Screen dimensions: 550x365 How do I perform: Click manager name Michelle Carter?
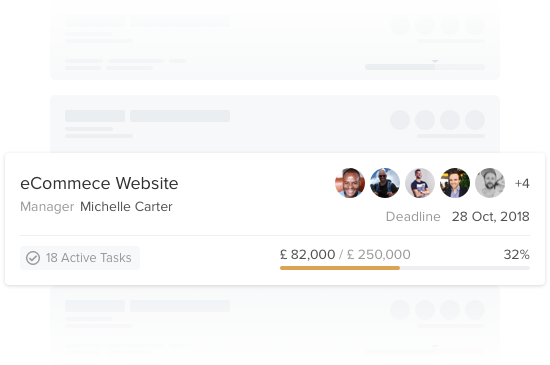click(126, 207)
